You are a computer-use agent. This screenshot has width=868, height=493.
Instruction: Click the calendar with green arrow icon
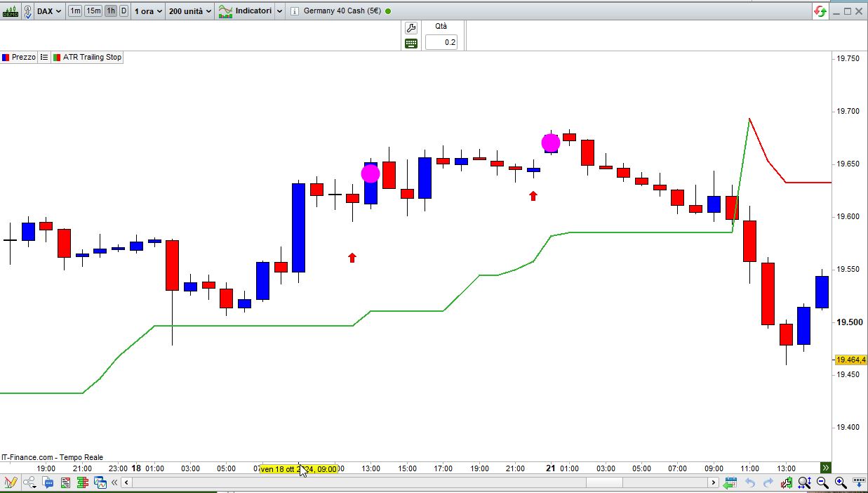(730, 482)
